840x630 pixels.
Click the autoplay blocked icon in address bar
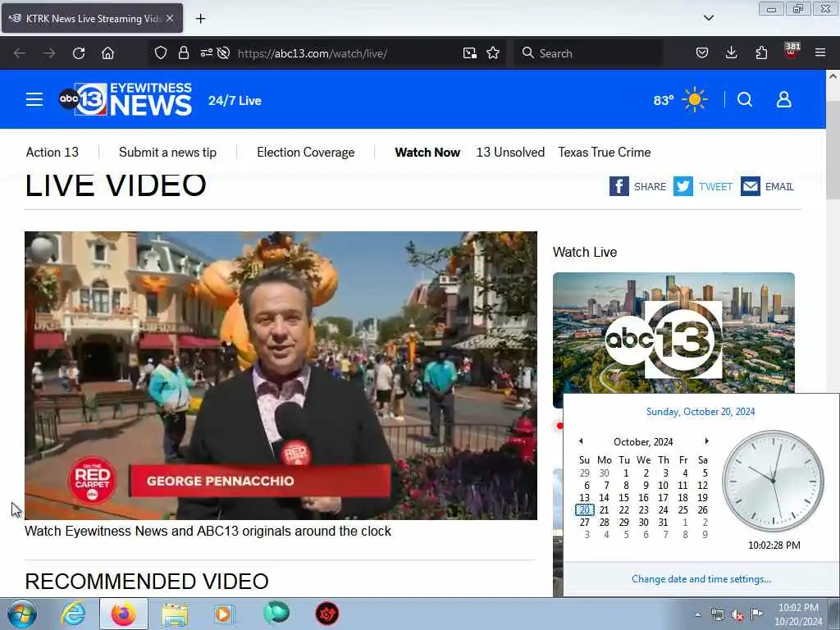(x=224, y=53)
